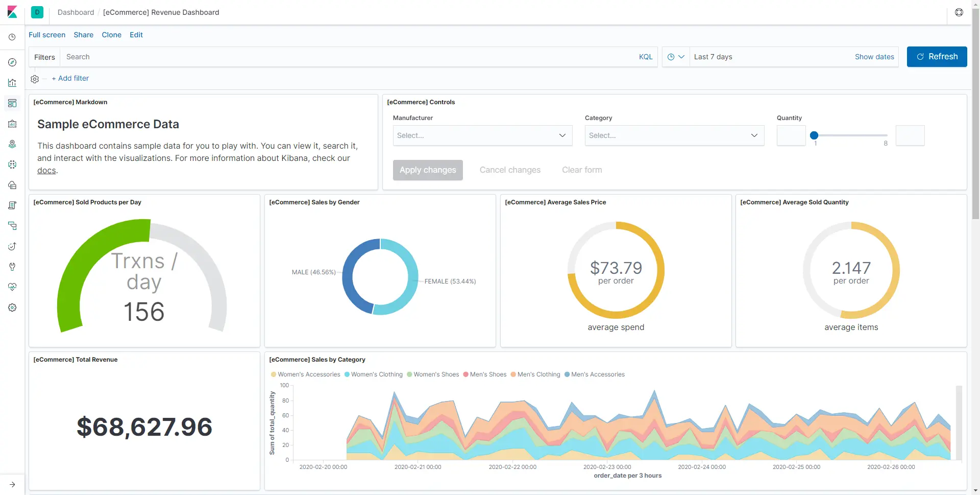
Task: Open the Management gear icon in sidebar
Action: point(12,308)
